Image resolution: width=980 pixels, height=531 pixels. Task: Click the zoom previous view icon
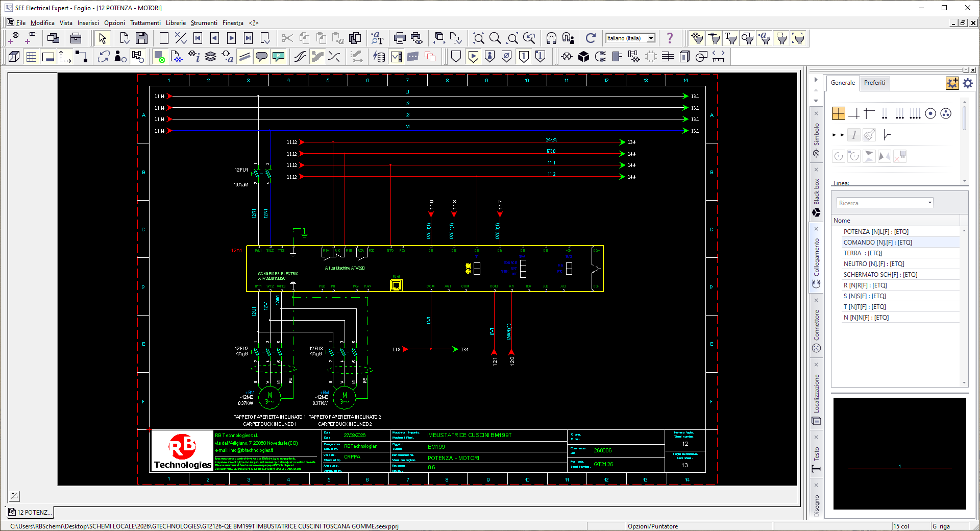coord(529,38)
